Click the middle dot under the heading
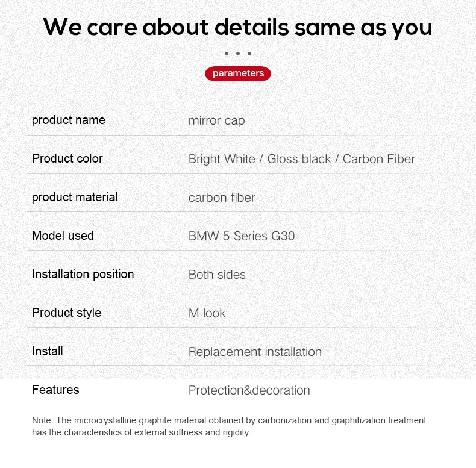The image size is (476, 468). [238, 54]
